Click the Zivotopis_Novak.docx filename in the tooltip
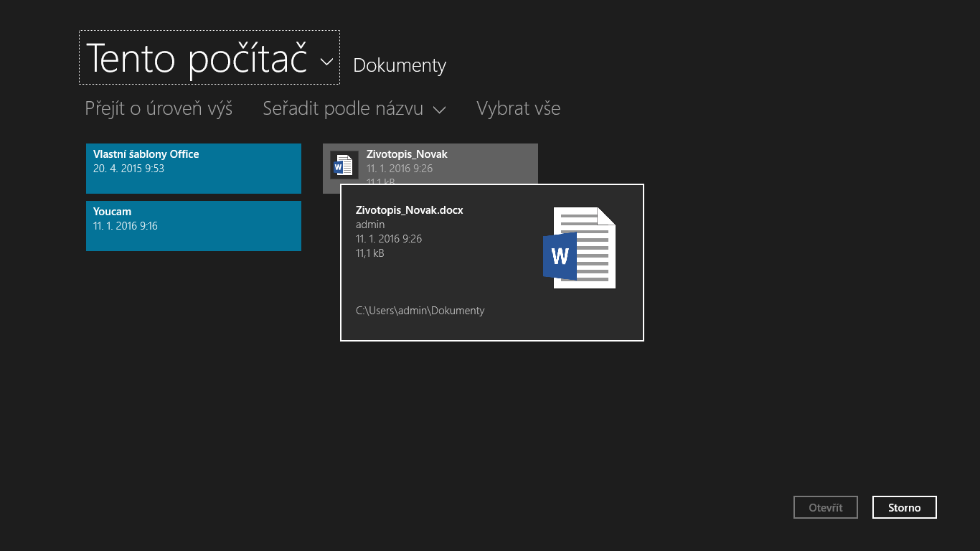 click(x=410, y=210)
